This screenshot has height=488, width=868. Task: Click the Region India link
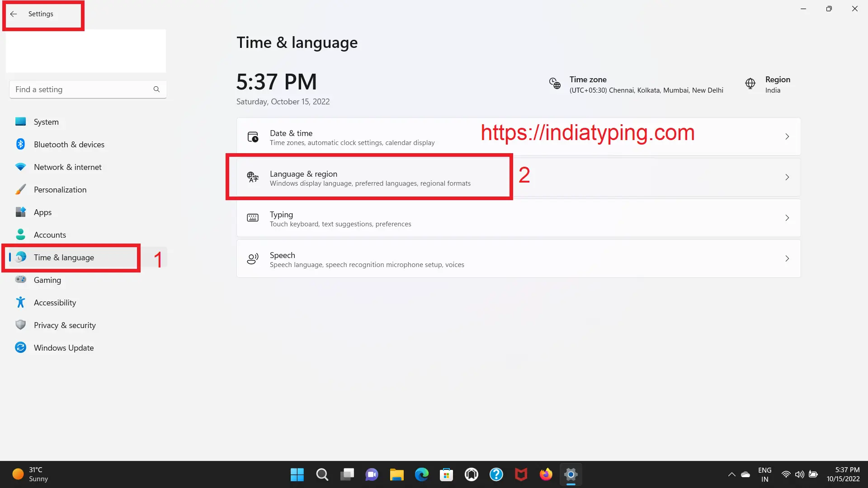pyautogui.click(x=768, y=84)
